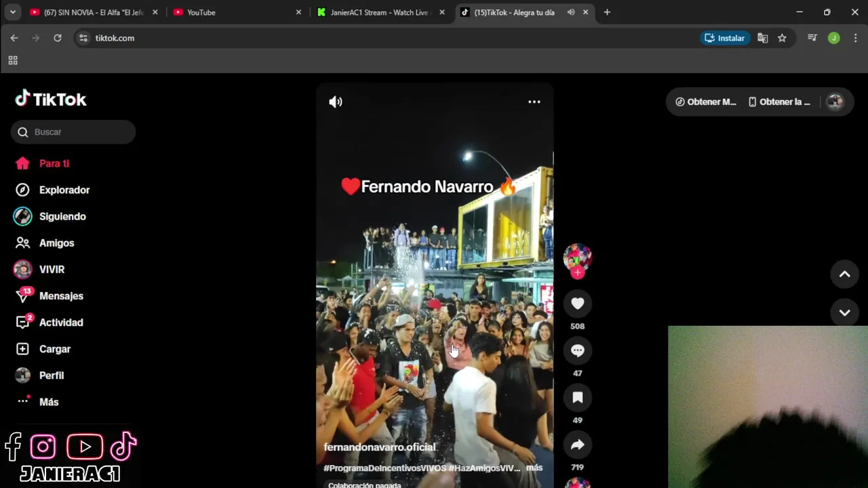
Task: Open the creator's avatar beside the video
Action: pyautogui.click(x=578, y=256)
